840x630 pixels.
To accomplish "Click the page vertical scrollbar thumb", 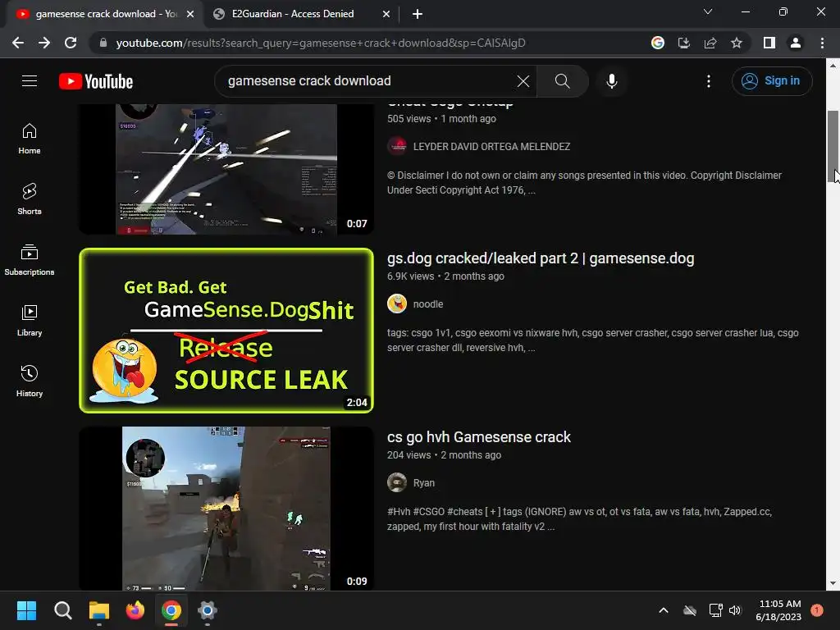I will pos(833,147).
